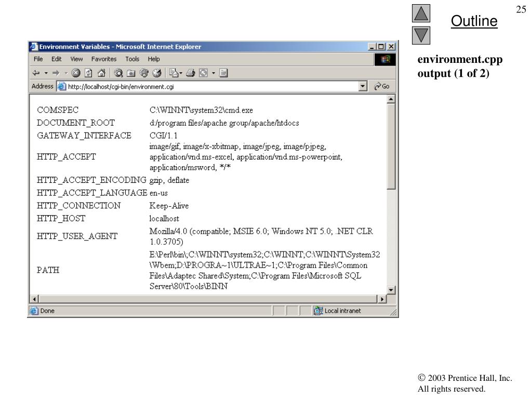532x399 pixels.
Task: Click the page icon in the address bar
Action: pyautogui.click(x=62, y=87)
